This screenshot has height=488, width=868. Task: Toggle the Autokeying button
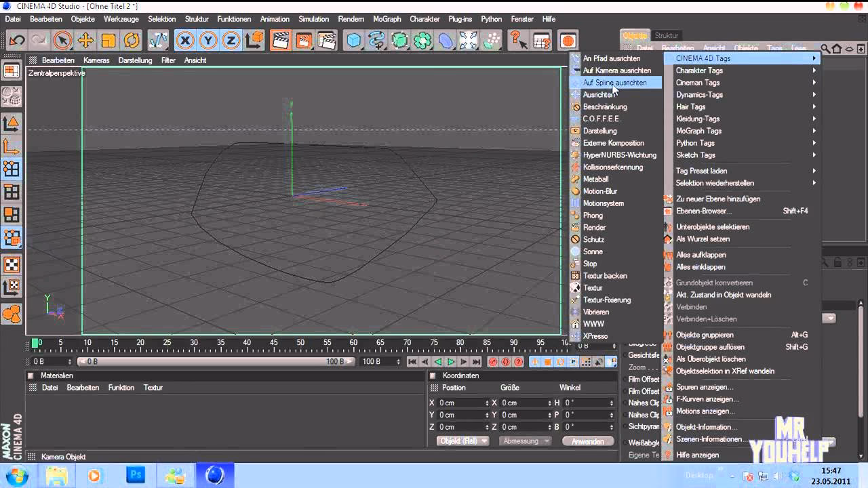506,362
